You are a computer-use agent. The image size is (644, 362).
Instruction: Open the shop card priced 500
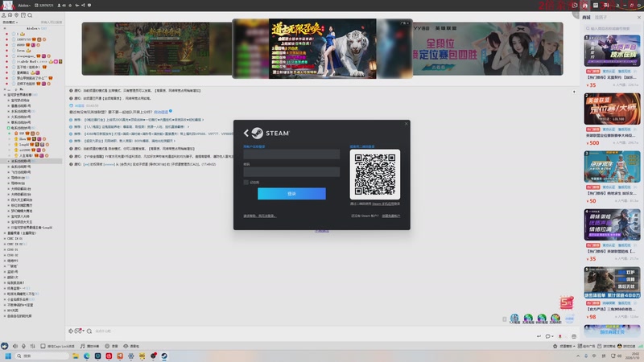(x=612, y=119)
